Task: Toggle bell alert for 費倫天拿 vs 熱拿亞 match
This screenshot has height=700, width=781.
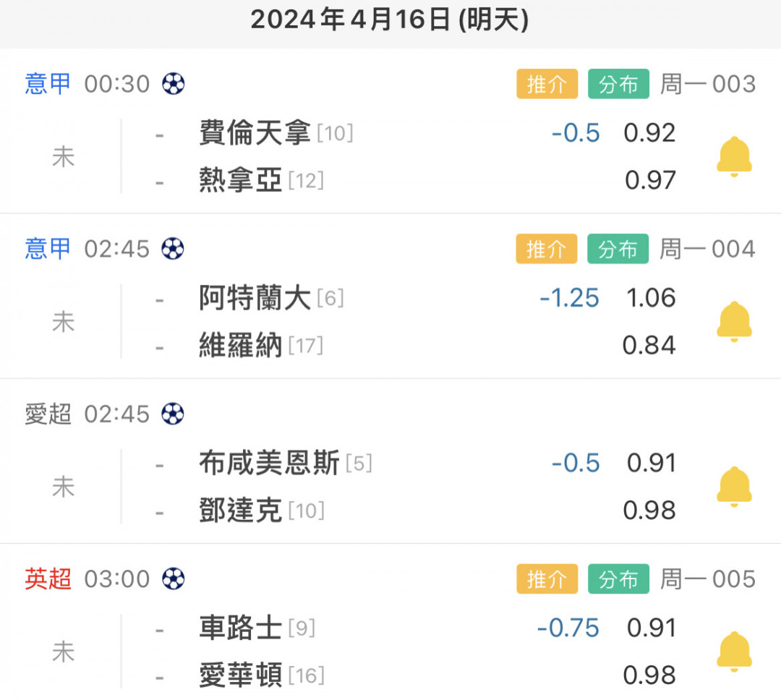Action: [x=734, y=156]
